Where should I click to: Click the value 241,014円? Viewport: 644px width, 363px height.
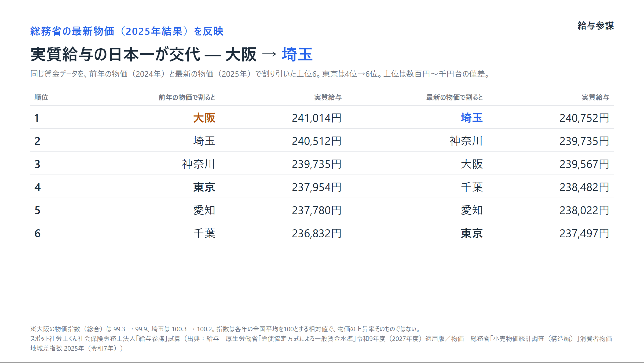(317, 118)
